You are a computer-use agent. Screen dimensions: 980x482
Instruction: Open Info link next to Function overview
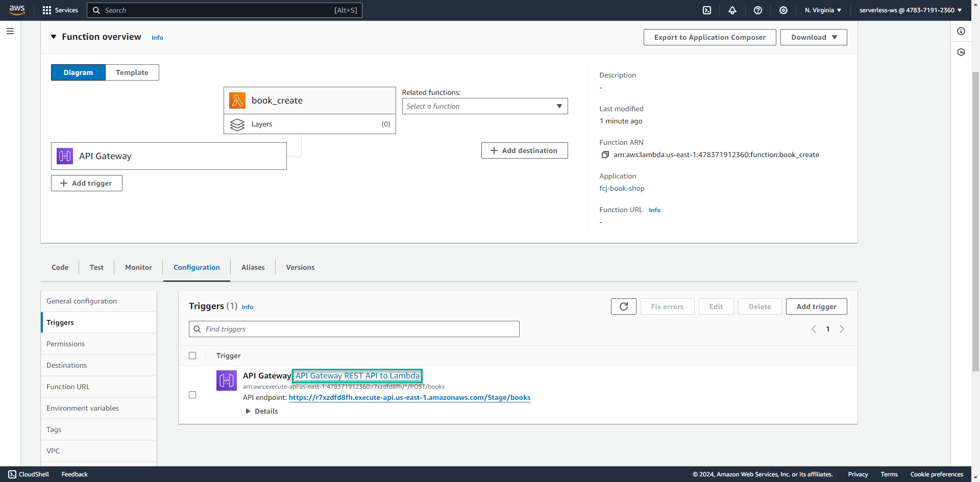[x=157, y=38]
